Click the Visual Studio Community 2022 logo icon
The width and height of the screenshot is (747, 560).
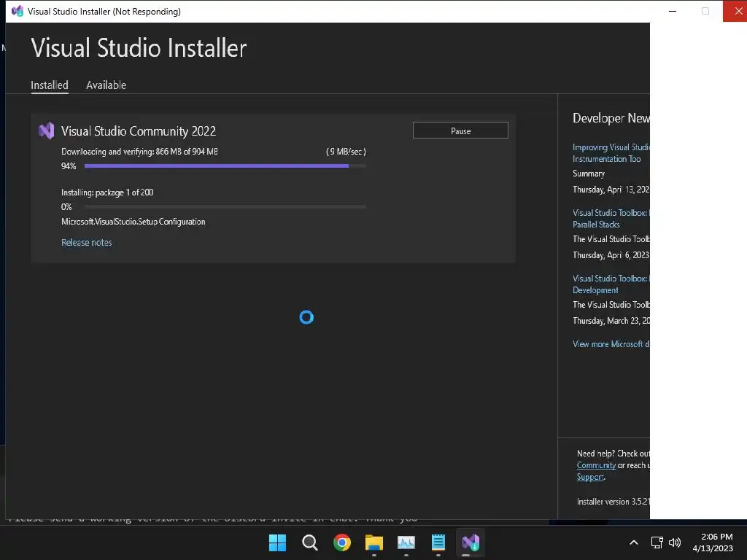(46, 131)
